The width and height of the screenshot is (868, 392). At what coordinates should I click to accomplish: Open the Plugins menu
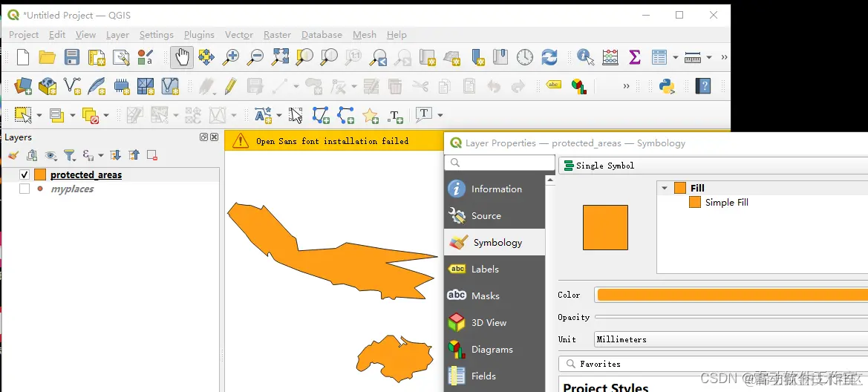pos(199,34)
